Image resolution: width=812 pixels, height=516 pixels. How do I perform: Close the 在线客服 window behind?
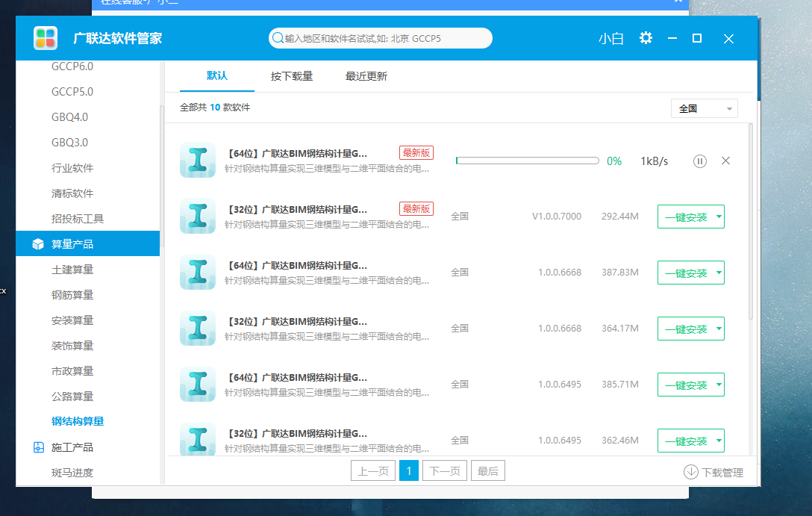[678, 1]
